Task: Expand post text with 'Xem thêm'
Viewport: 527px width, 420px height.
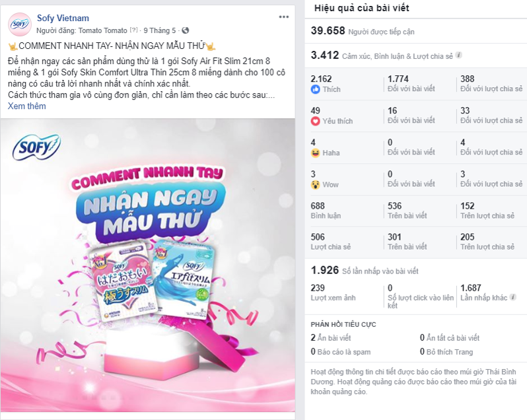Action: [x=27, y=106]
